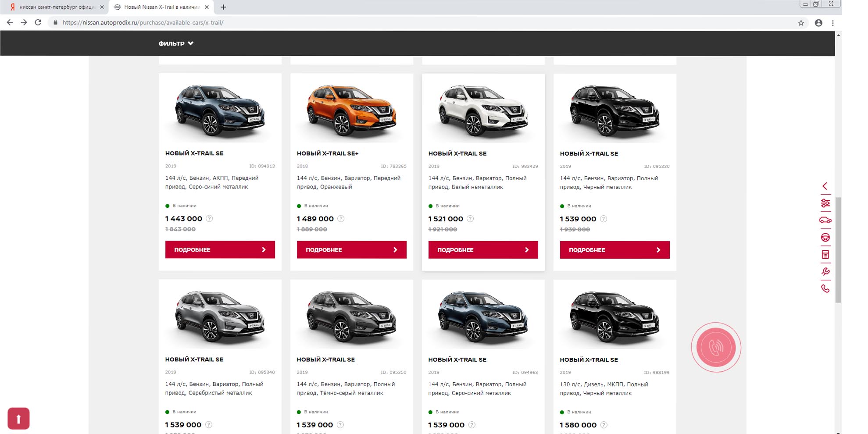Go forward with the browser forward arrow
The height and width of the screenshot is (434, 868).
coord(24,22)
